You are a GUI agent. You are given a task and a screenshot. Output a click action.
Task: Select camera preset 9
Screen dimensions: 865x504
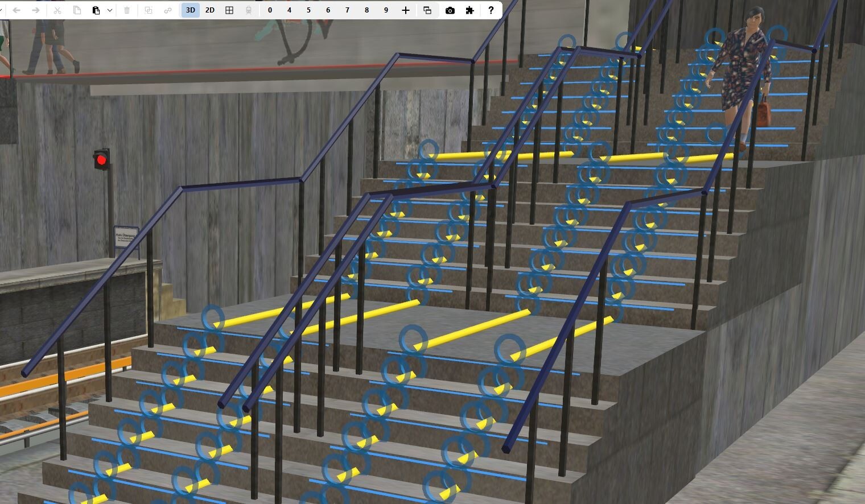tap(386, 10)
